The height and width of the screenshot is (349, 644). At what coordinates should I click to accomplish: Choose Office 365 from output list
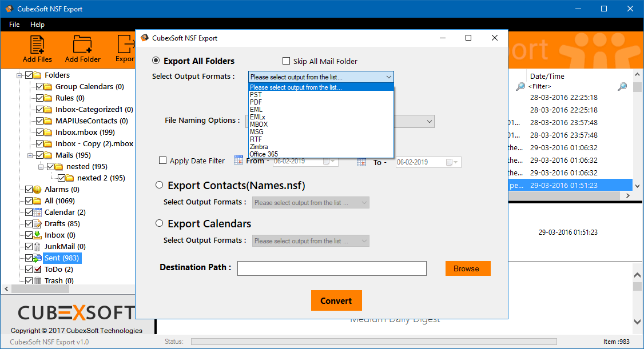tap(321, 154)
